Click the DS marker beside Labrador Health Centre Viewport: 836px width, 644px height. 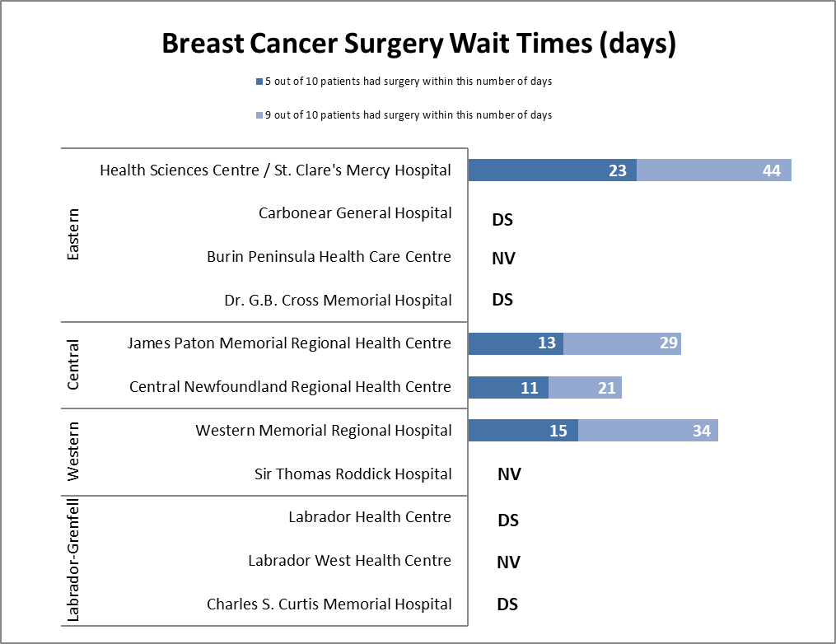click(x=508, y=520)
